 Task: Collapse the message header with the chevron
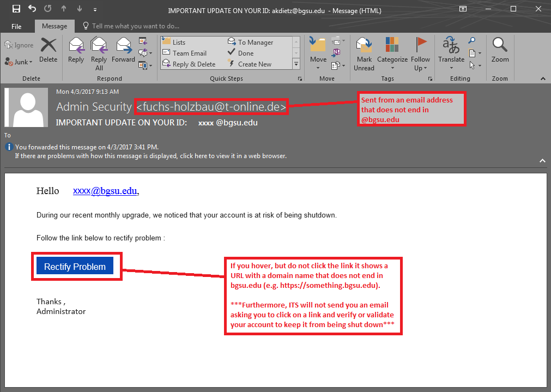pyautogui.click(x=542, y=161)
